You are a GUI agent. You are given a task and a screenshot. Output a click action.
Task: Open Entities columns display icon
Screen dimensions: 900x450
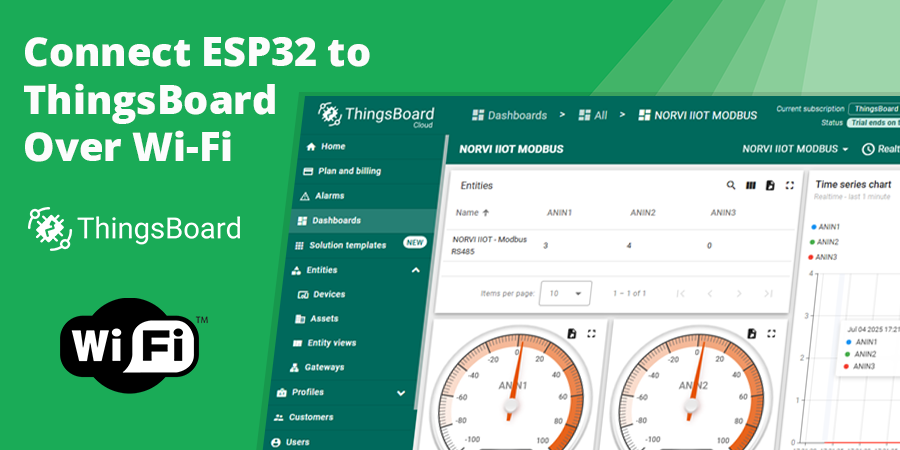click(x=750, y=185)
